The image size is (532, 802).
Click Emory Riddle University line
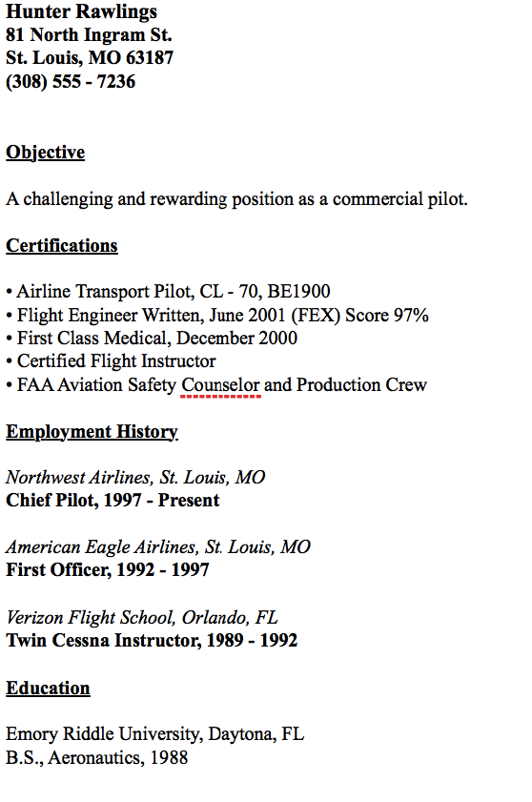tap(155, 734)
